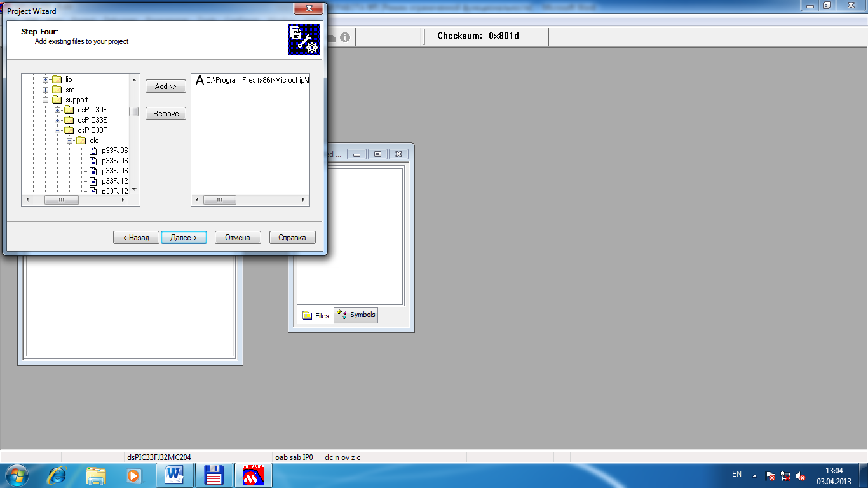Screen dimensions: 868x488
Task: Click the EN language indicator
Action: [x=737, y=474]
